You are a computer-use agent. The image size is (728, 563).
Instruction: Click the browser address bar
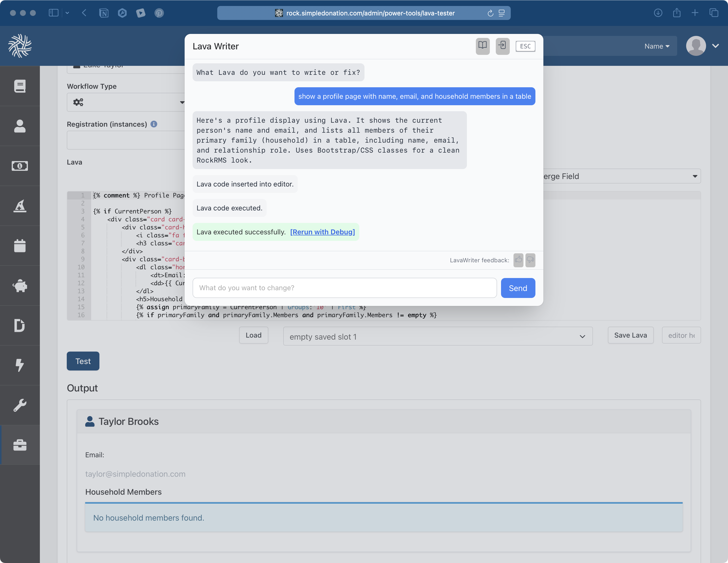point(364,13)
